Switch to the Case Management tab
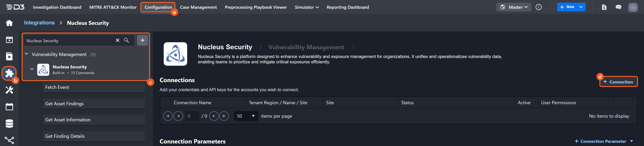644x146 pixels. coord(198,7)
